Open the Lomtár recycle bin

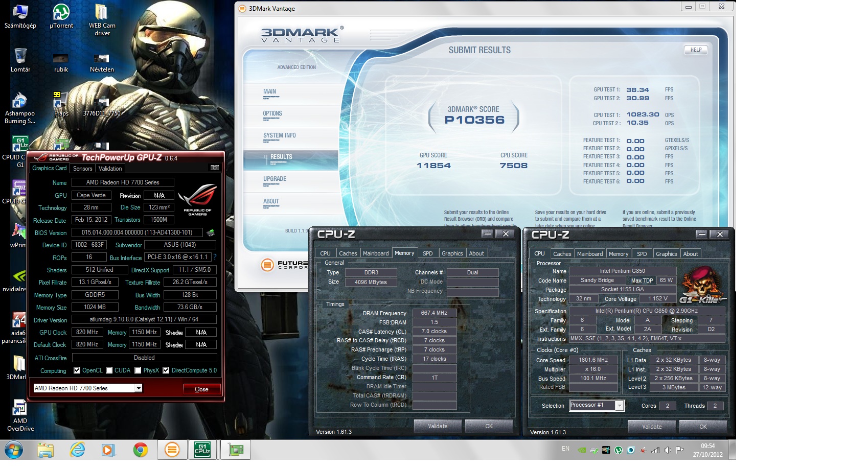click(20, 60)
